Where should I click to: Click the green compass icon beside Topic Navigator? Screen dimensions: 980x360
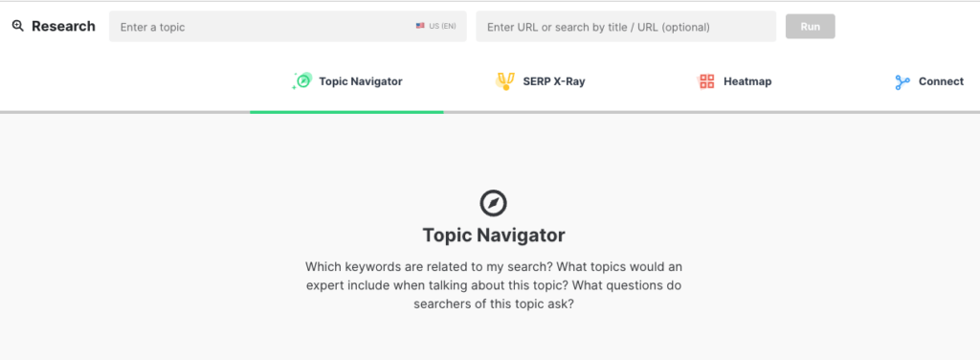point(302,81)
